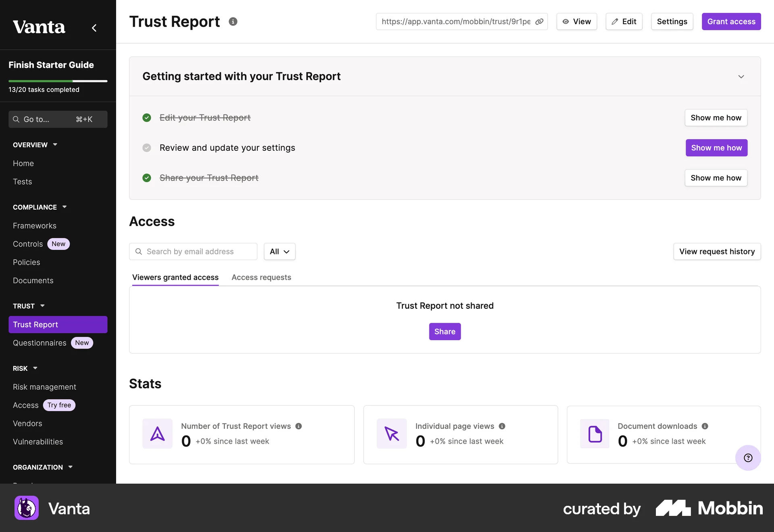Click the info icon beside Trust Report title
Image resolution: width=774 pixels, height=532 pixels.
tap(233, 22)
